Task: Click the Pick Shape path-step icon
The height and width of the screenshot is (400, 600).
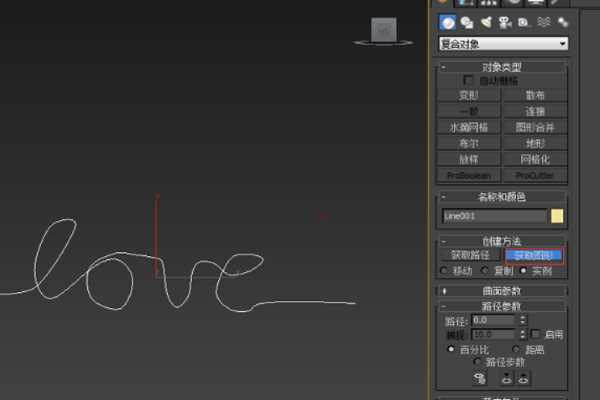Action: click(480, 379)
